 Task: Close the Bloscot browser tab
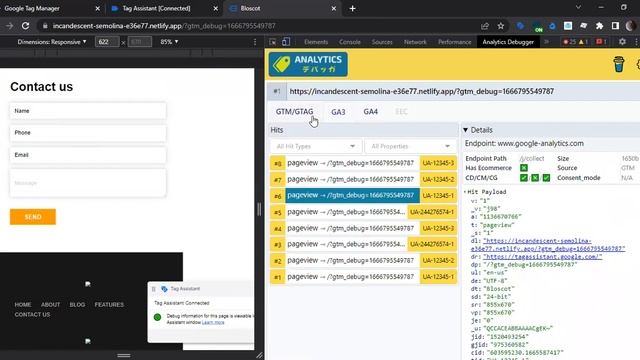click(333, 8)
